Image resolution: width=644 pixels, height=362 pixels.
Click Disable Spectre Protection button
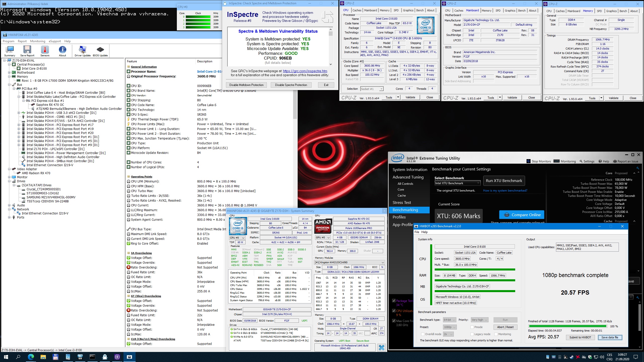click(x=291, y=85)
